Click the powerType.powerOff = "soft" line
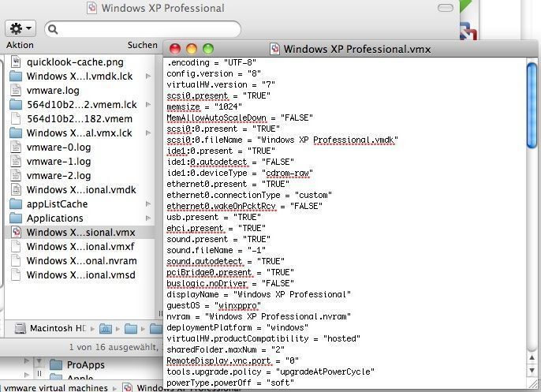Image resolution: width=541 pixels, height=392 pixels. (x=230, y=383)
